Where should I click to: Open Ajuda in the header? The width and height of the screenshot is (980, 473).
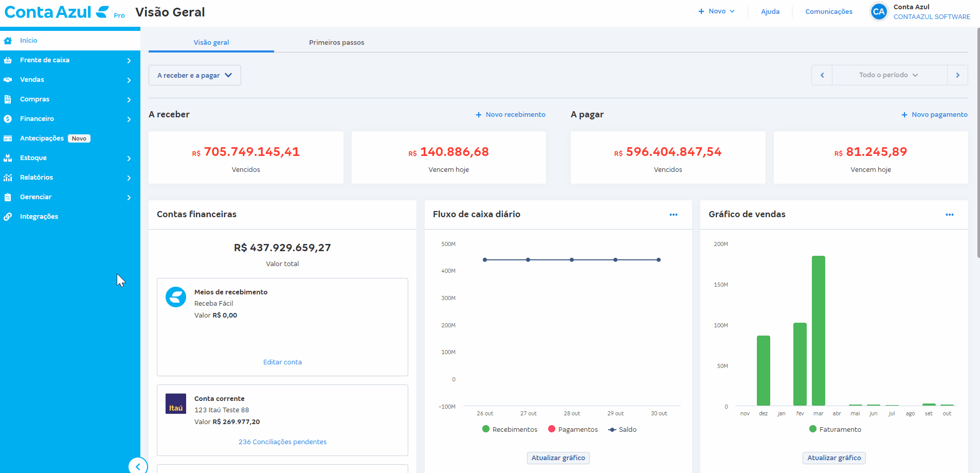770,11
